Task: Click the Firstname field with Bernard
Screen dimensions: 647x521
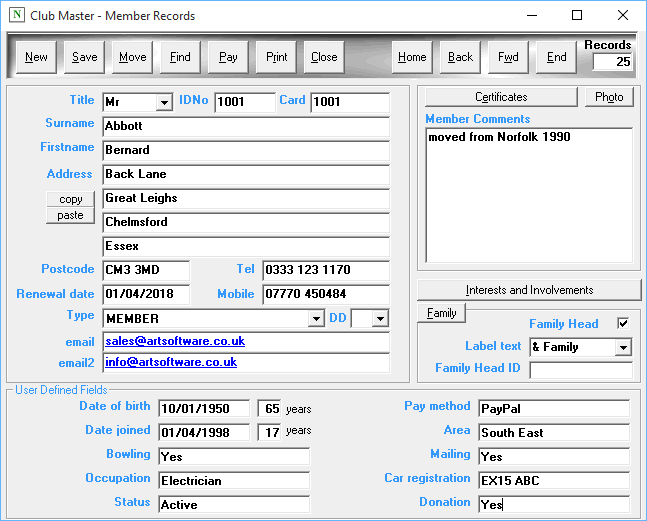Action: click(246, 150)
